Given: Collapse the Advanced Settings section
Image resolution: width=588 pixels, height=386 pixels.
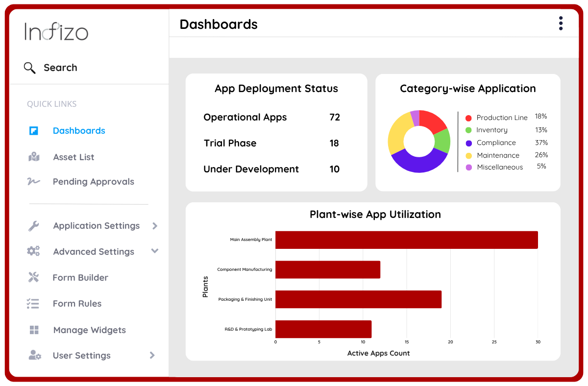Looking at the screenshot, I should pyautogui.click(x=155, y=251).
